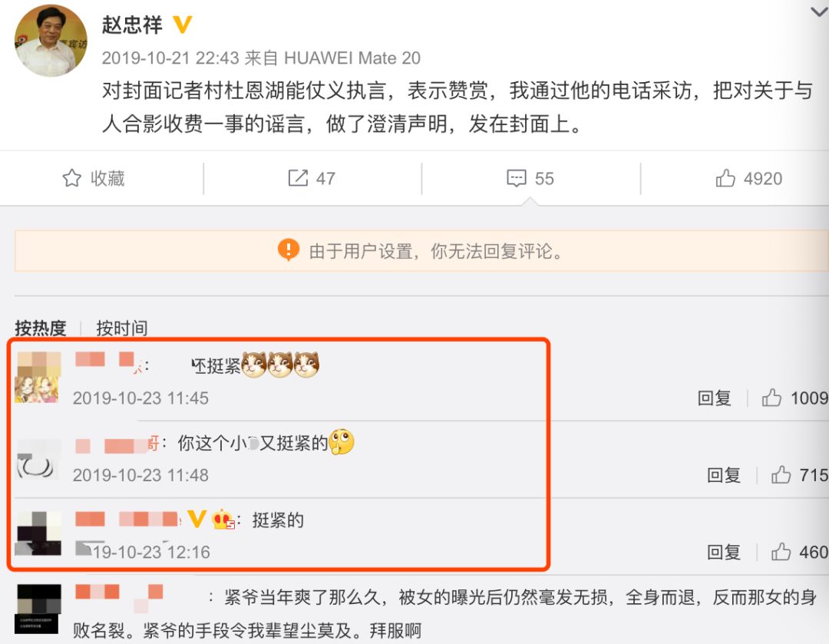This screenshot has height=644, width=829.
Task: Open comments via the icon with 55
Action: [x=517, y=178]
